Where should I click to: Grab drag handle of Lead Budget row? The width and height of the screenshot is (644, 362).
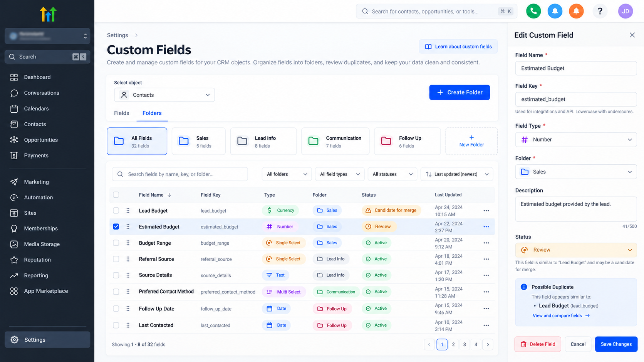[x=128, y=210]
